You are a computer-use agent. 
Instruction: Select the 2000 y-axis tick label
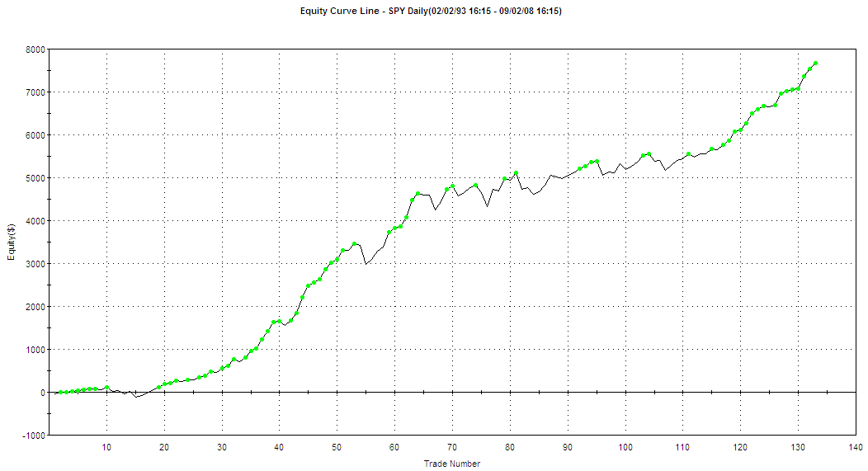[x=35, y=307]
